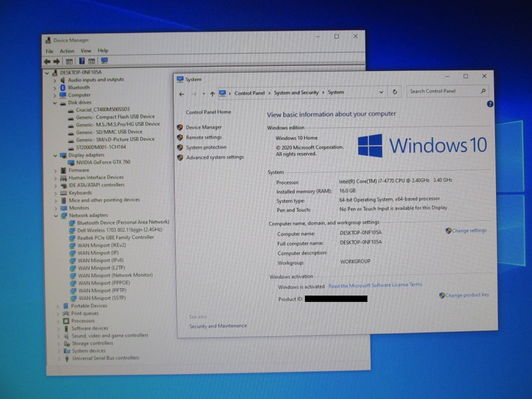Select the ST2000DM001-1CH164 drive
The width and height of the screenshot is (532, 399).
click(x=101, y=147)
